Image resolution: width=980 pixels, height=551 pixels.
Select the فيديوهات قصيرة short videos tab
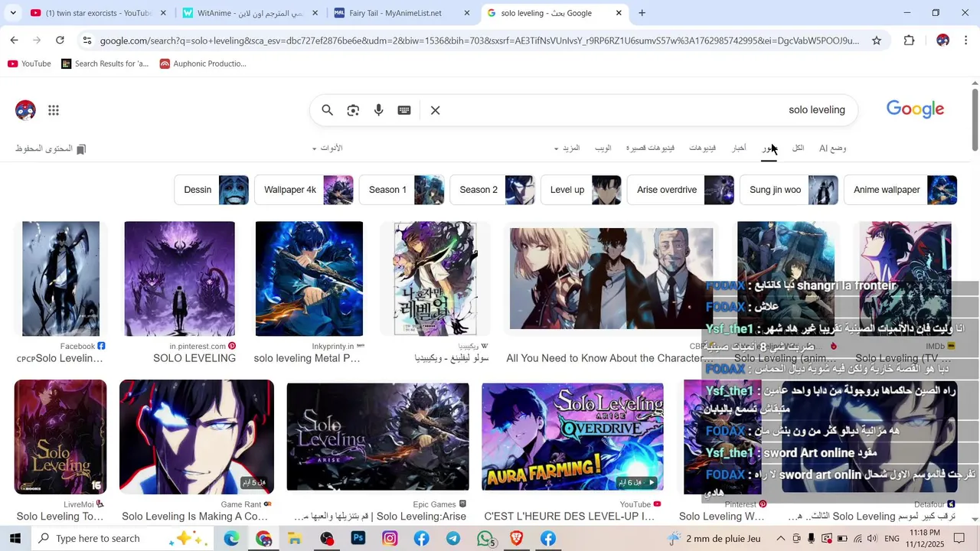click(650, 148)
